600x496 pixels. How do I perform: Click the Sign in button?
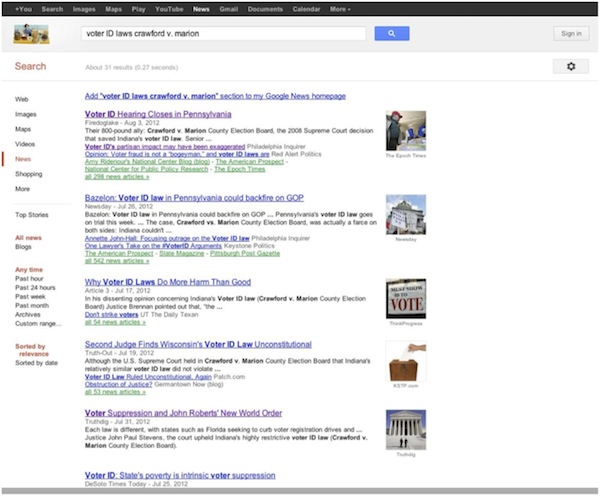tap(571, 34)
